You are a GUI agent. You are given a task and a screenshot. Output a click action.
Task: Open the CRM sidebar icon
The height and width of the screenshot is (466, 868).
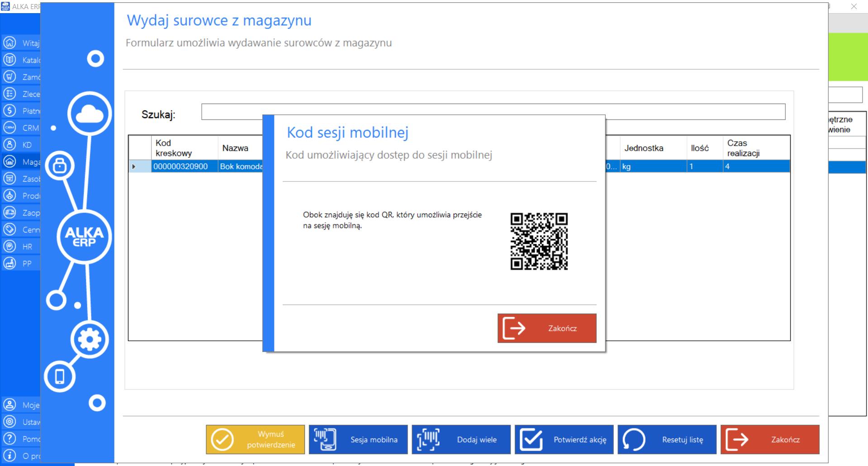9,128
